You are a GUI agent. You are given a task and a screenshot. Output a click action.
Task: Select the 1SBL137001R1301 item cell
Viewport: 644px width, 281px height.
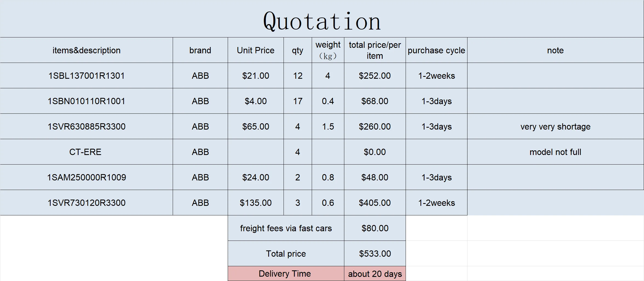pos(86,76)
